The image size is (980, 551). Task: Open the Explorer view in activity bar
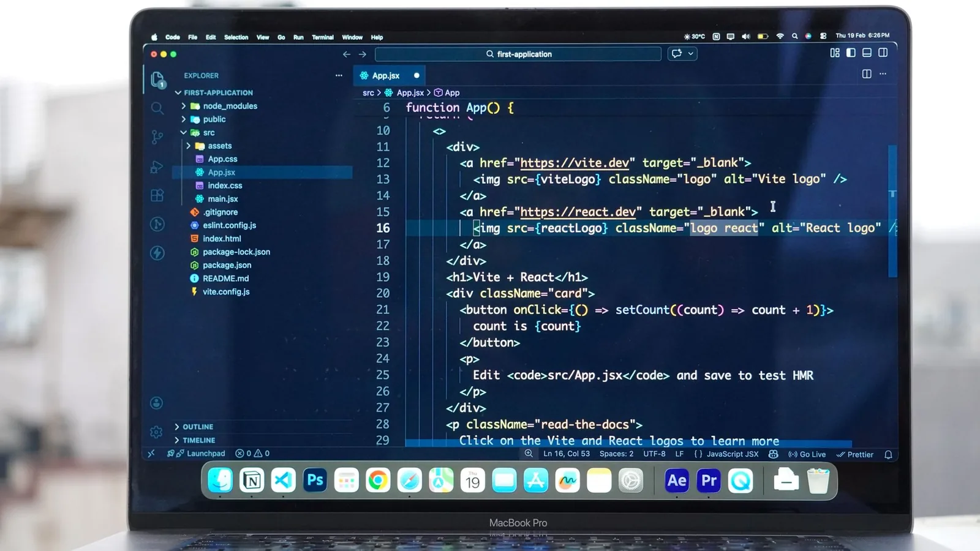[157, 79]
